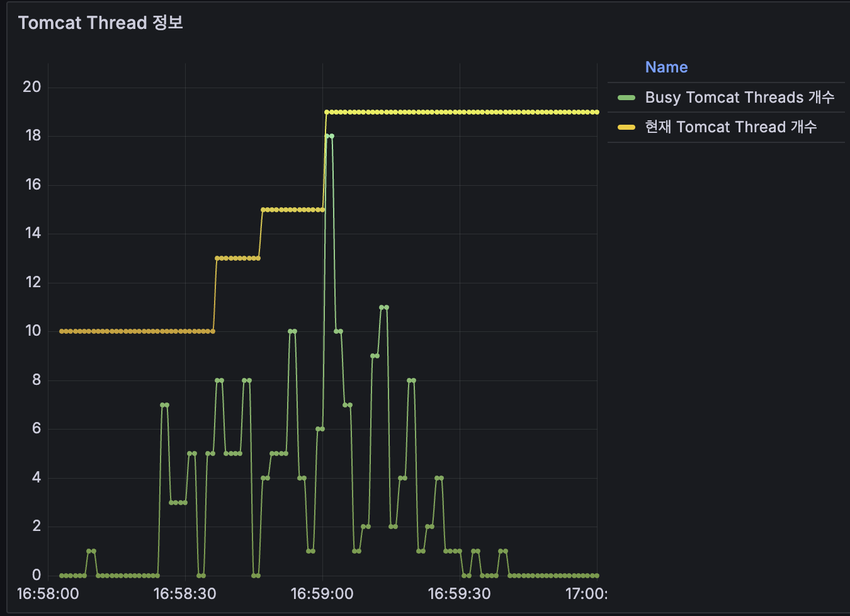Viewport: 850px width, 616px height.
Task: Click x-axis label 16:59:30
Action: tap(460, 594)
